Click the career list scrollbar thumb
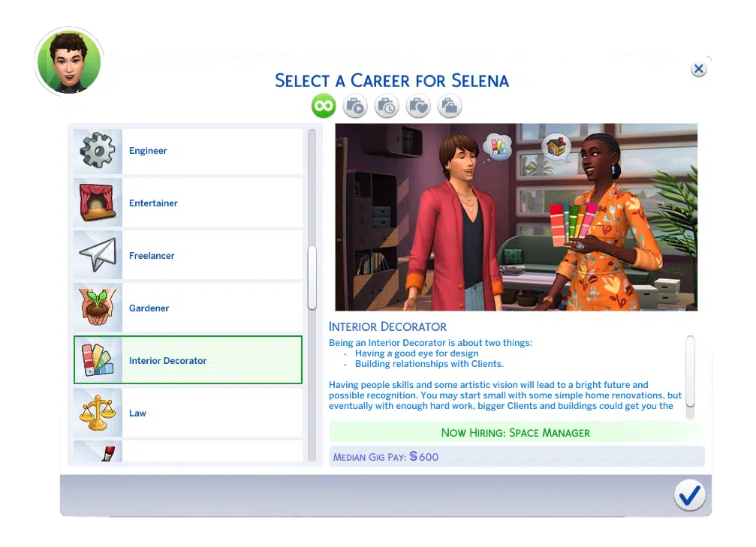This screenshot has width=756, height=547. click(x=312, y=278)
